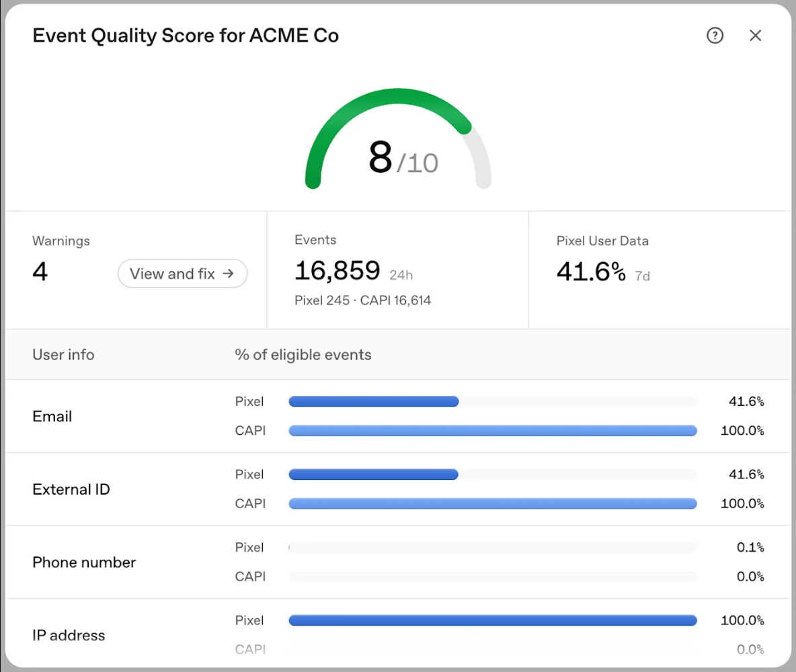Click the View and fix button
This screenshot has height=672, width=796.
[182, 274]
